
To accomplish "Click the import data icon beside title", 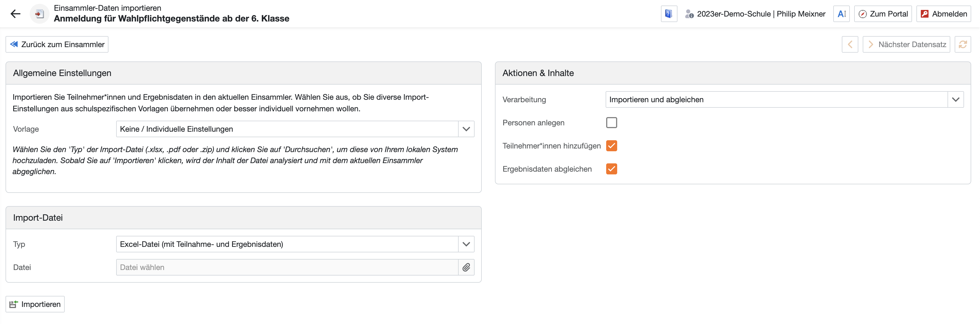I will (39, 14).
